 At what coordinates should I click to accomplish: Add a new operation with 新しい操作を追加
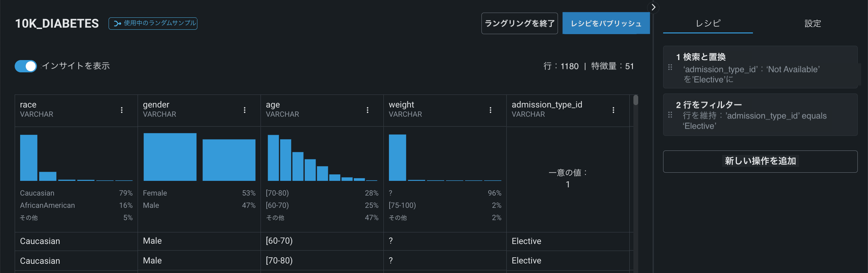tap(760, 161)
